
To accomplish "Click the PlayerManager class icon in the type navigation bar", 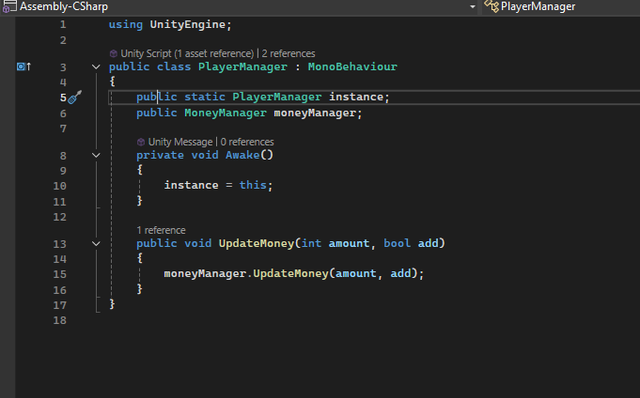I will pos(491,6).
